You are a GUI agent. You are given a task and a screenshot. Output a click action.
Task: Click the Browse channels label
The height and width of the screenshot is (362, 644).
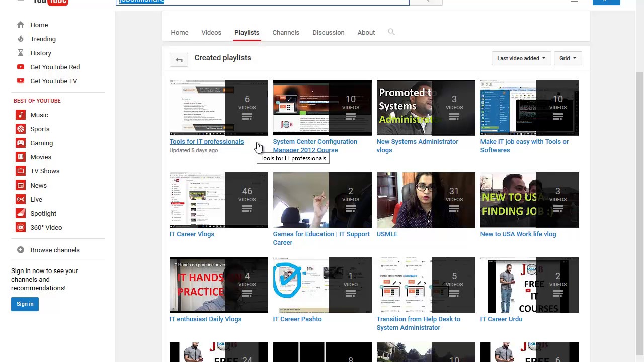pos(55,250)
